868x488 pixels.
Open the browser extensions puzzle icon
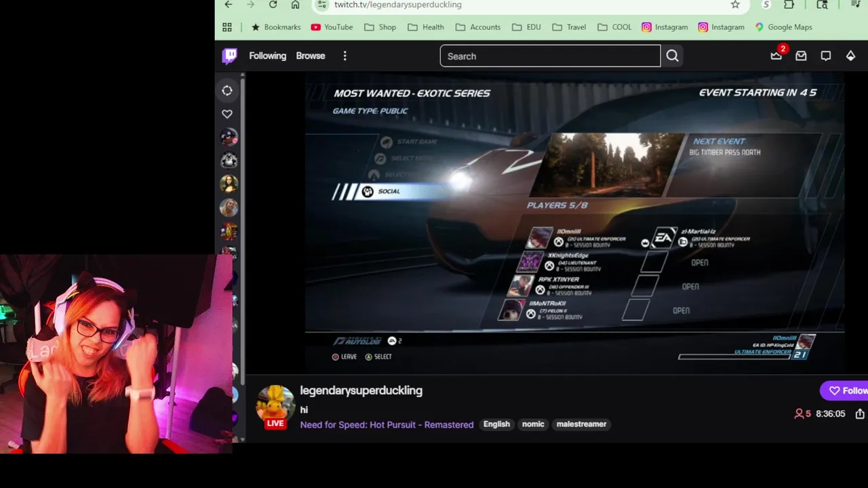click(x=789, y=5)
